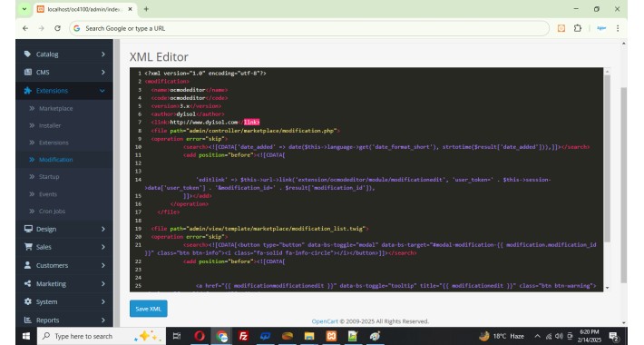Click the Extensions puzzle piece icon
Image resolution: width=644 pixels, height=345 pixels.
tap(27, 91)
